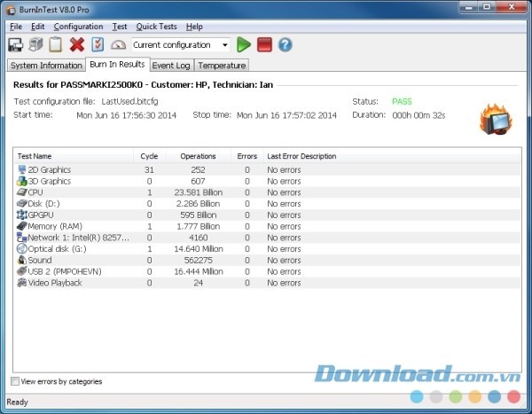Viewport: 532px width, 414px height.
Task: Sort by Operations column header
Action: (198, 156)
